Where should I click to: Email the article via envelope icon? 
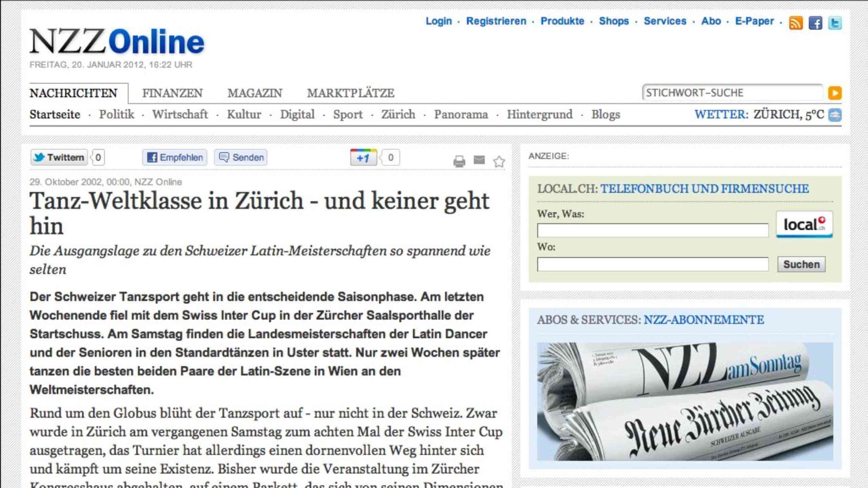479,160
